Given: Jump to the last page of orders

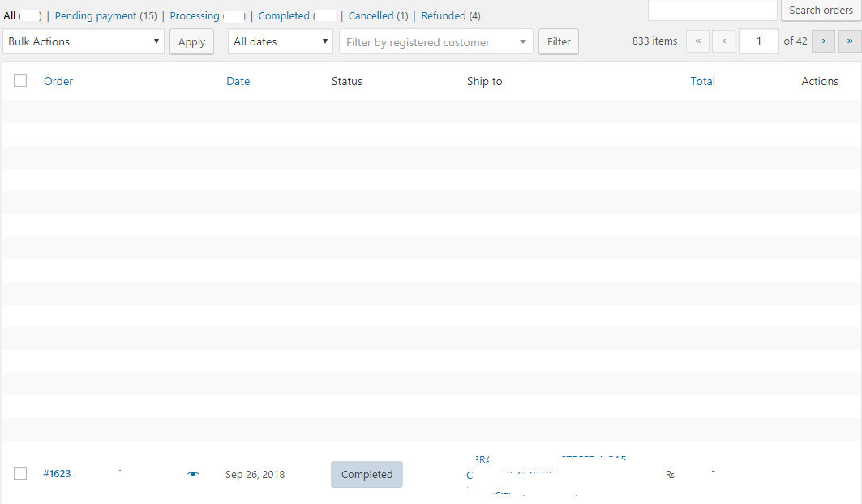Looking at the screenshot, I should tap(850, 41).
